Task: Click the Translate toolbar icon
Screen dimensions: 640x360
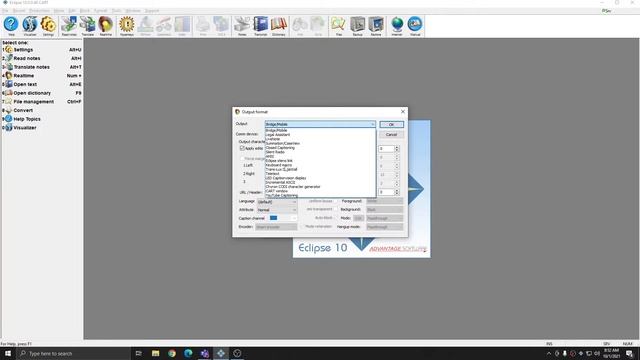Action: pyautogui.click(x=87, y=26)
